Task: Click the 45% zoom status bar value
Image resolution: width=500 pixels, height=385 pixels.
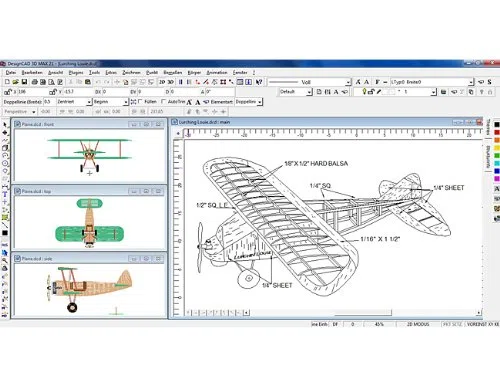Action: point(379,324)
